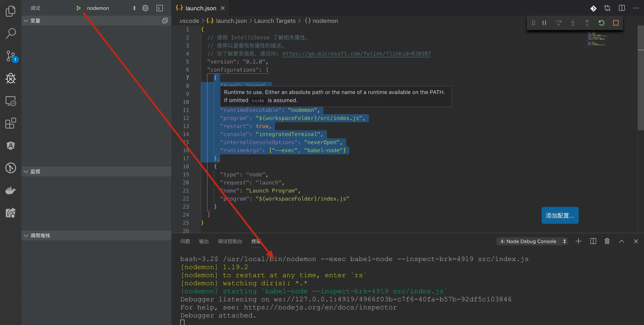644x325 pixels.
Task: Restart the debug session with green arrow
Action: pos(602,23)
